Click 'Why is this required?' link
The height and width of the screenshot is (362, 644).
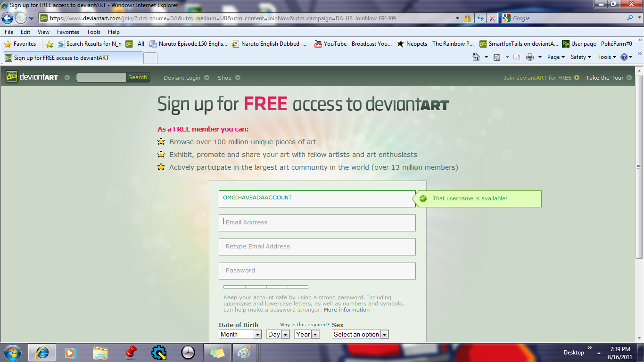[x=305, y=324]
